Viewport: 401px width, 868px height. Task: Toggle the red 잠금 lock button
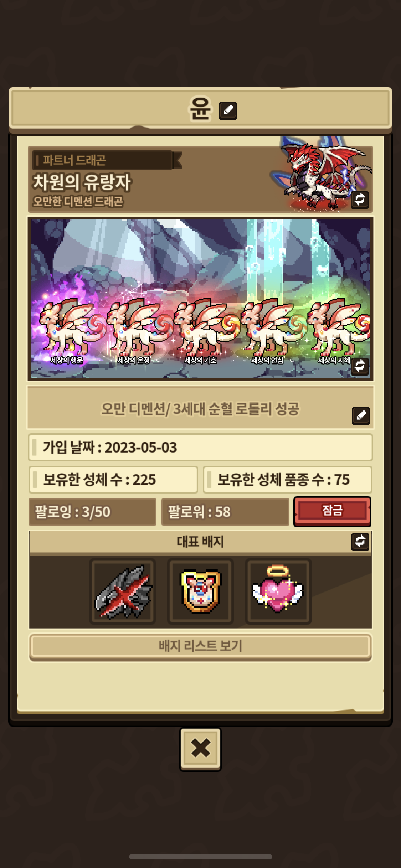click(332, 511)
